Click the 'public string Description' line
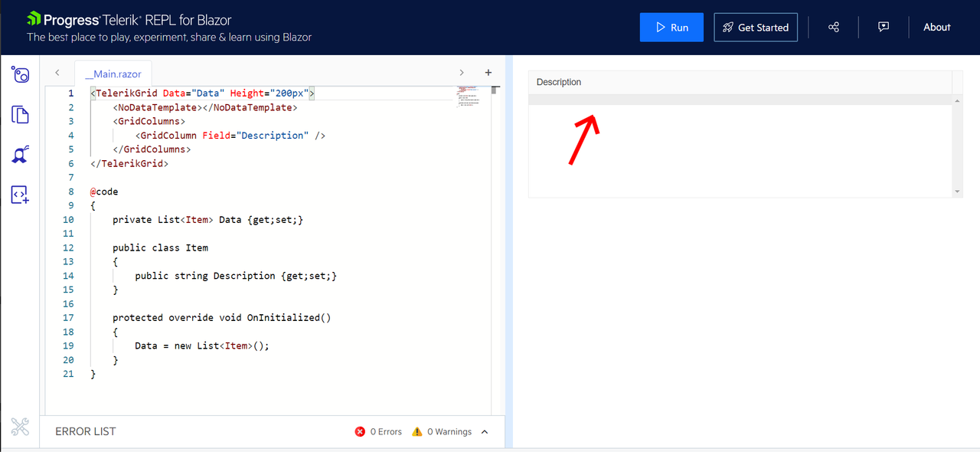 coord(236,276)
